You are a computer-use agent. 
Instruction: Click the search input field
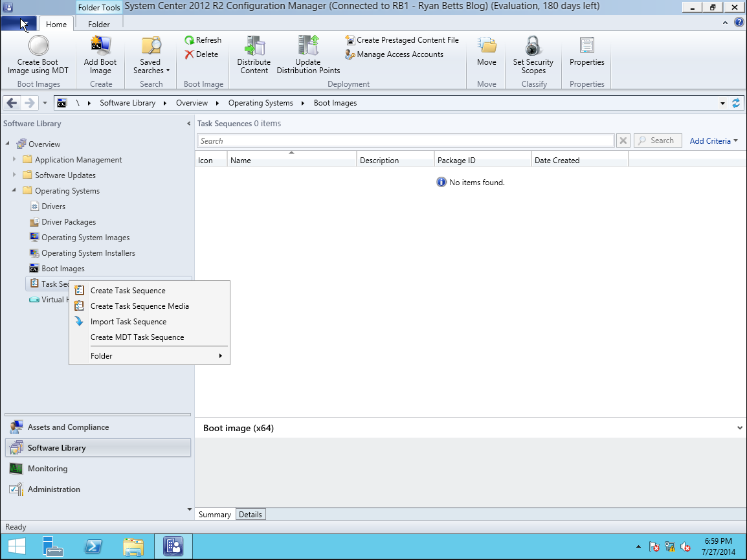pyautogui.click(x=405, y=141)
